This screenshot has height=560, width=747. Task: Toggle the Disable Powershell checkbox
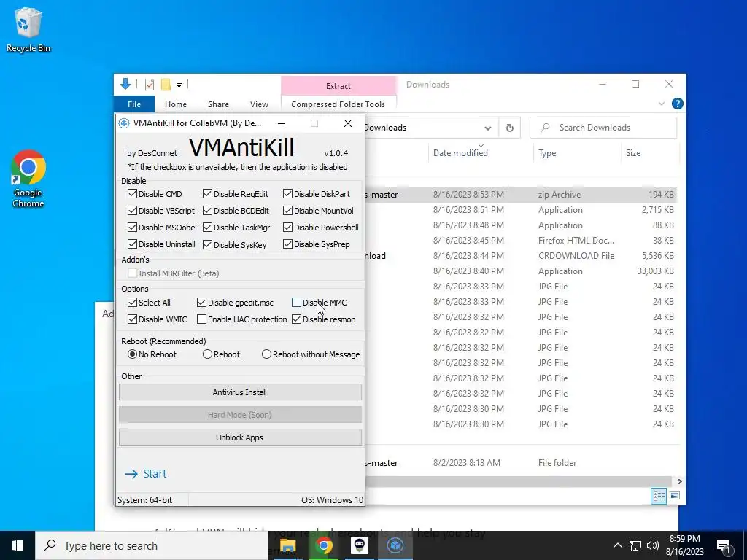(287, 227)
